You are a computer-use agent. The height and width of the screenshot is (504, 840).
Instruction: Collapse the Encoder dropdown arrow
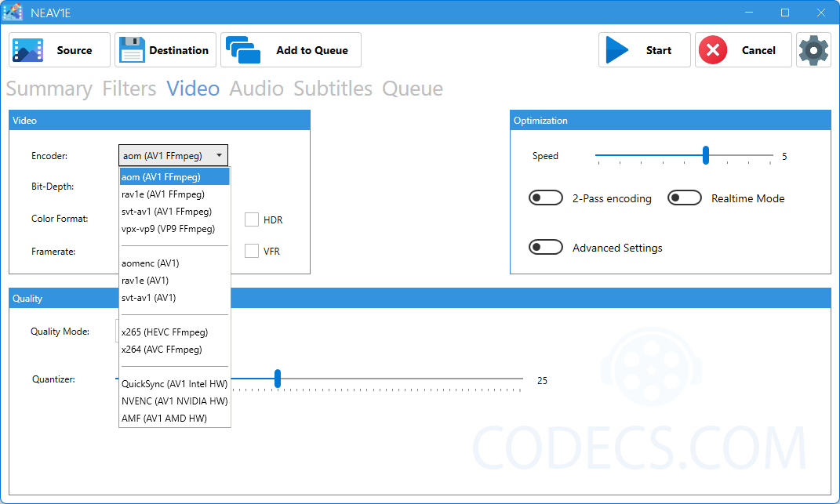(219, 155)
